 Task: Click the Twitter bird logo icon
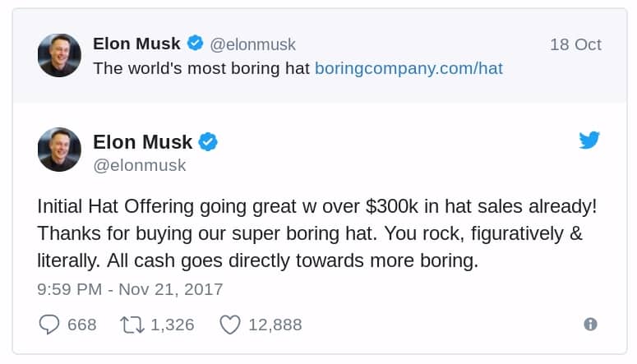[x=589, y=141]
